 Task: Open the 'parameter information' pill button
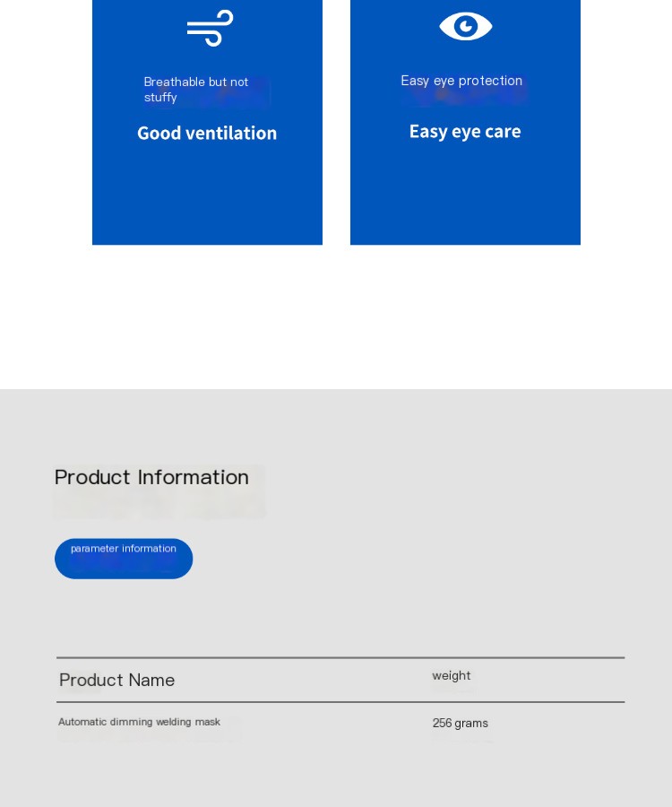tap(124, 559)
